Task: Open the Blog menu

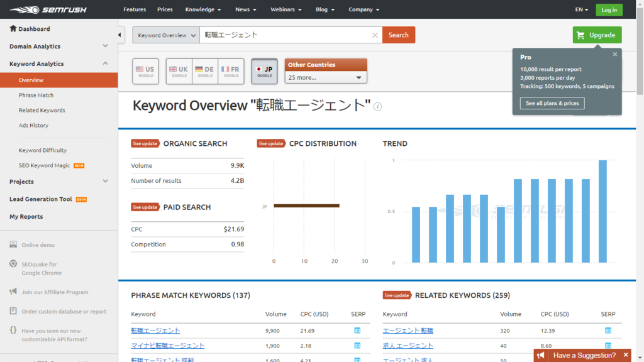Action: pyautogui.click(x=325, y=9)
